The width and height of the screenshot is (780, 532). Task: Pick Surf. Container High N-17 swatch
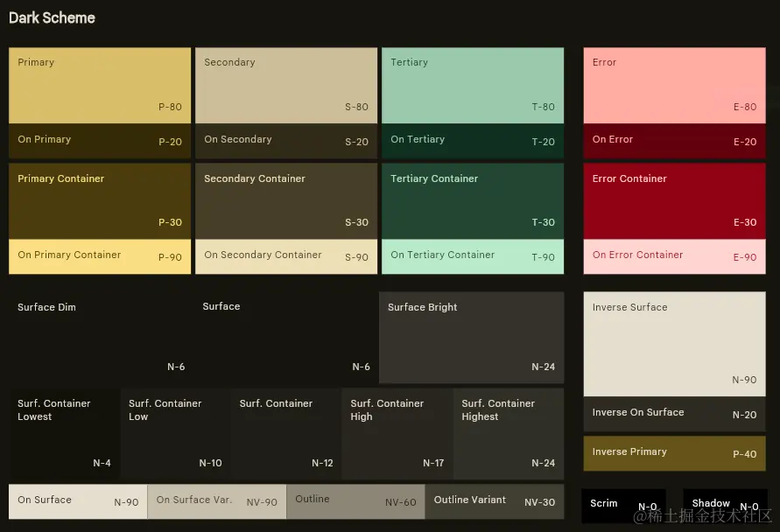coord(397,433)
